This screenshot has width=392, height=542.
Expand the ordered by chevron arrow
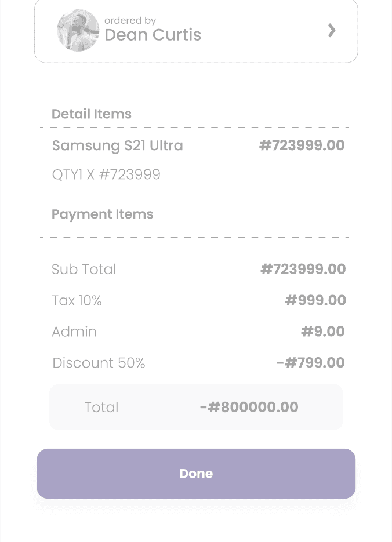(332, 30)
